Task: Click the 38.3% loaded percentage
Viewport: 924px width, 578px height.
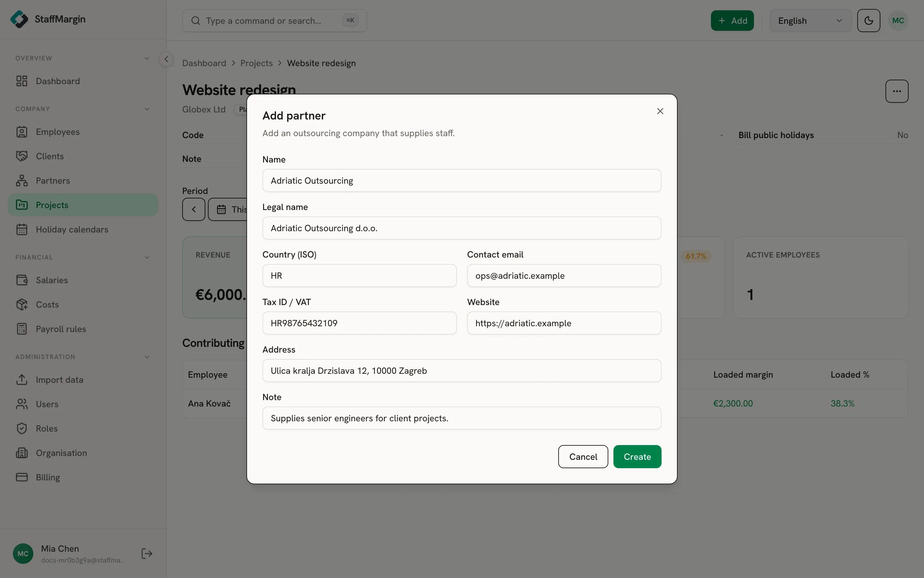Action: pos(842,403)
